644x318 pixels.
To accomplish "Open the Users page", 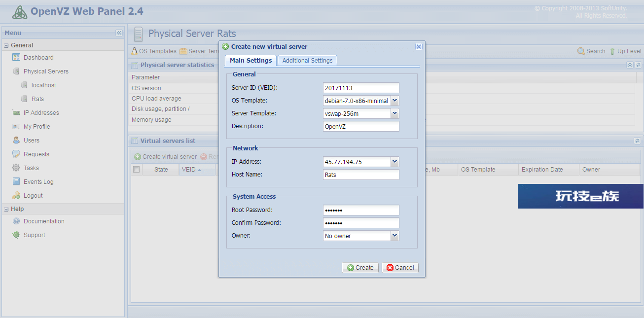I will (32, 141).
